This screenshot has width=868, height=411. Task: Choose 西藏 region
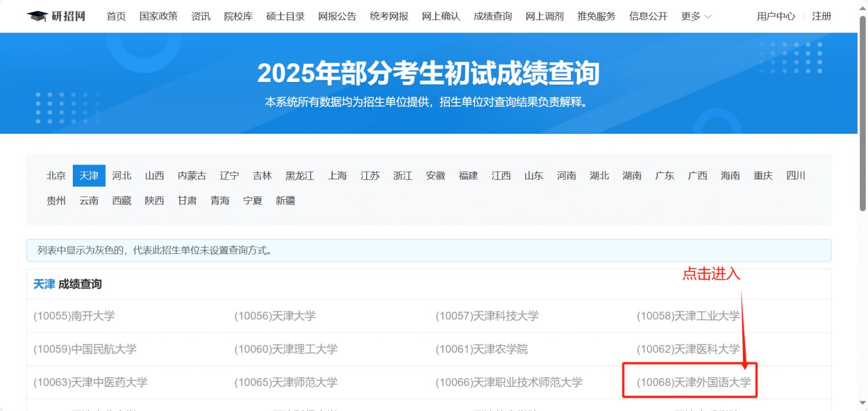click(122, 201)
